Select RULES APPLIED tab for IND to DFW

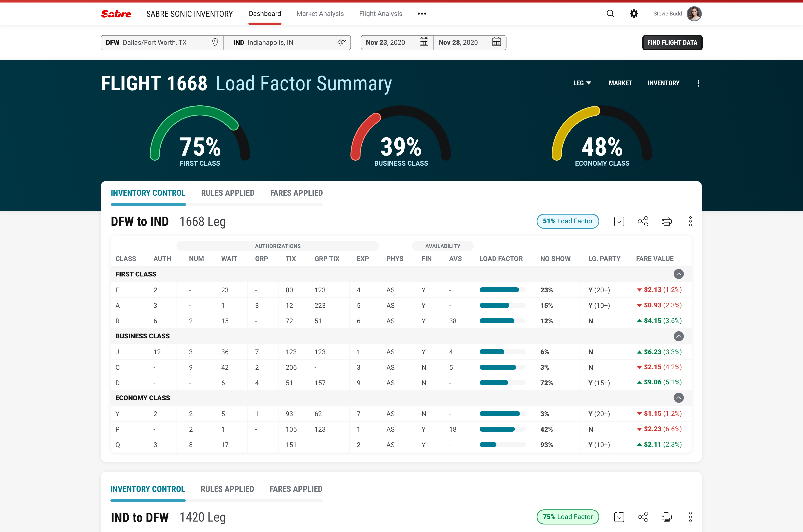coord(227,489)
